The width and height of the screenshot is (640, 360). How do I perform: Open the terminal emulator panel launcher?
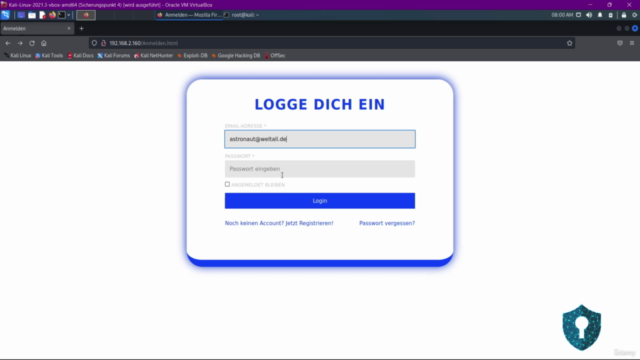click(x=62, y=15)
